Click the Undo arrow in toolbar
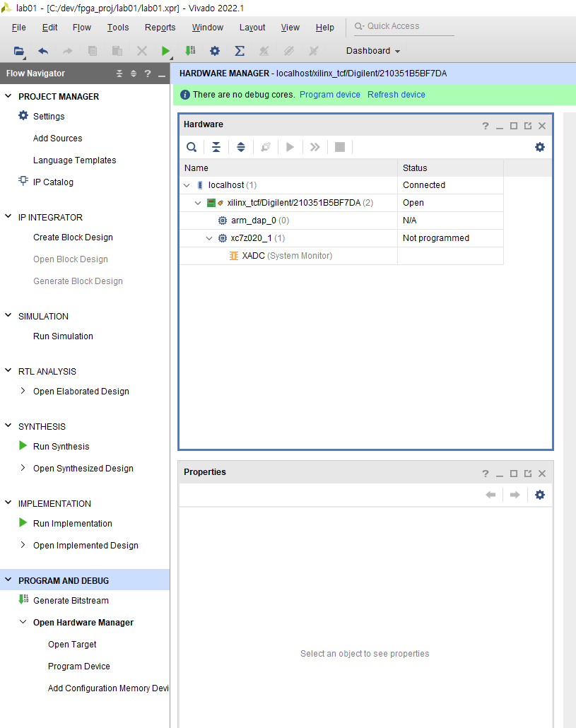Image resolution: width=576 pixels, height=728 pixels. (x=43, y=51)
